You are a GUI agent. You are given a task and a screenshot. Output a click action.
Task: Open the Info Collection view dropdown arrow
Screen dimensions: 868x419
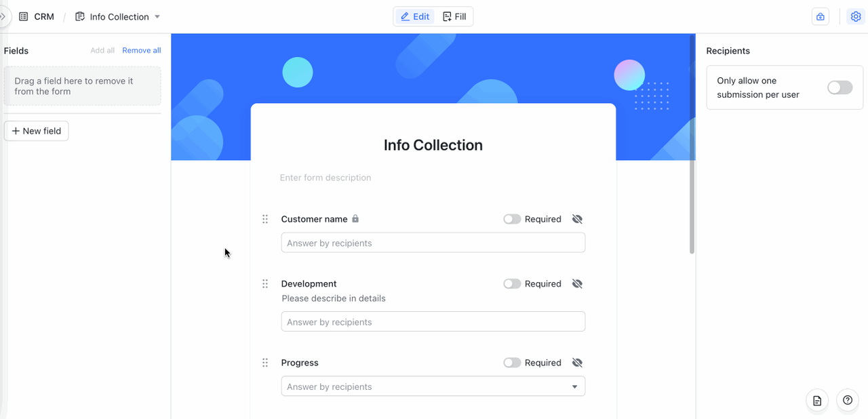click(x=157, y=16)
